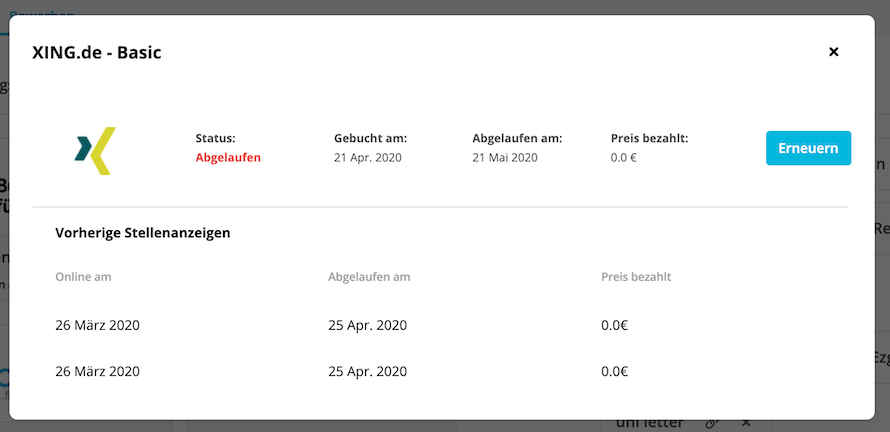Click the Status: label
The height and width of the screenshot is (432, 890).
(215, 139)
